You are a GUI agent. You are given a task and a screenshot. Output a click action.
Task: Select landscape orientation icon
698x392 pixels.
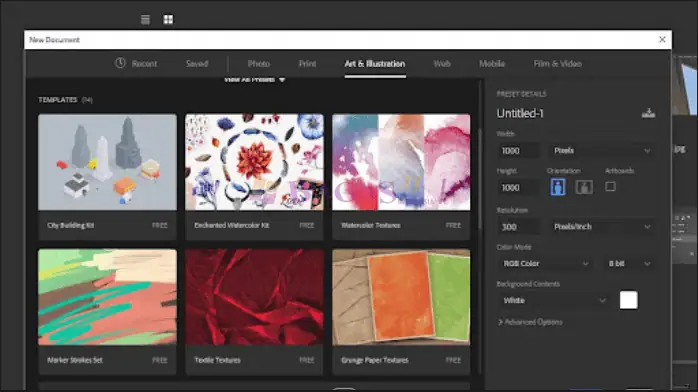tap(584, 187)
